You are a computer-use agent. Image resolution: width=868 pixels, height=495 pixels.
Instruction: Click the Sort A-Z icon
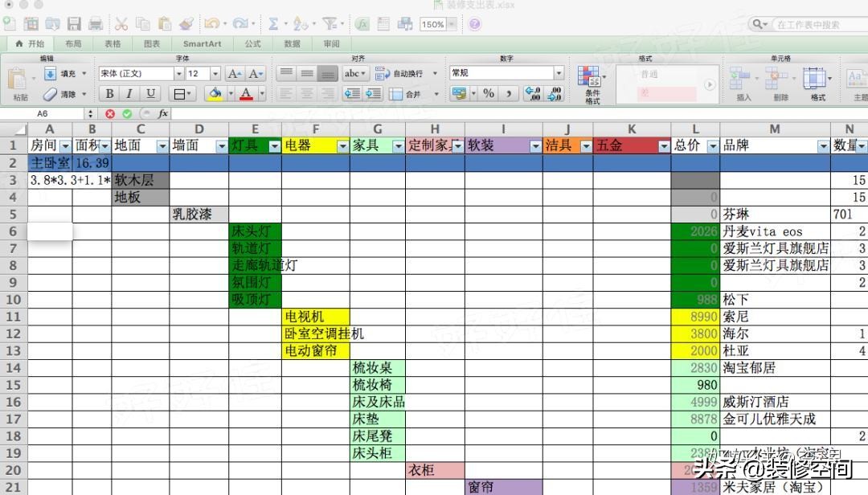[301, 24]
